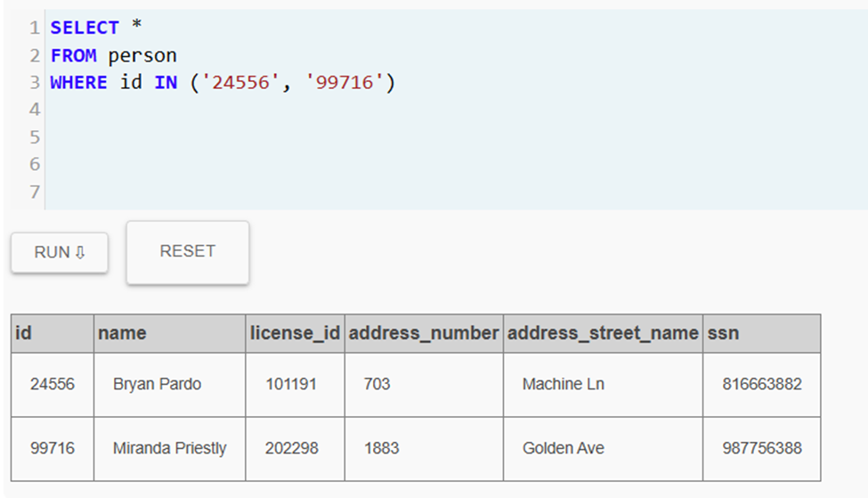
Task: Click the 'name' column header
Action: pos(170,333)
